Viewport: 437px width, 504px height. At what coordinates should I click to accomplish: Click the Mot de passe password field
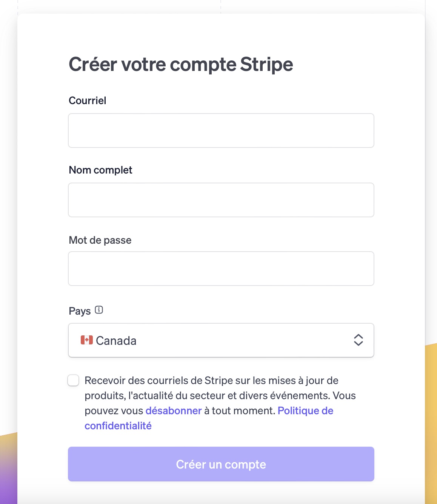[x=221, y=268]
